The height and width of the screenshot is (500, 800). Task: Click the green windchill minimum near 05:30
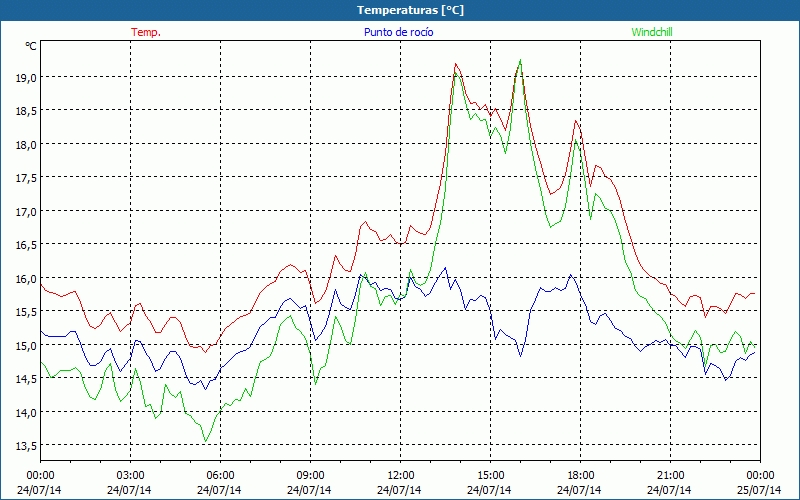[x=206, y=441]
